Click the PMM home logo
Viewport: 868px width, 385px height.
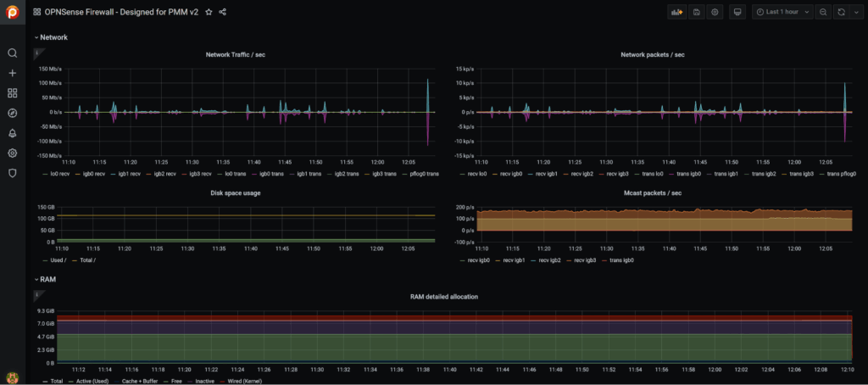tap(12, 13)
